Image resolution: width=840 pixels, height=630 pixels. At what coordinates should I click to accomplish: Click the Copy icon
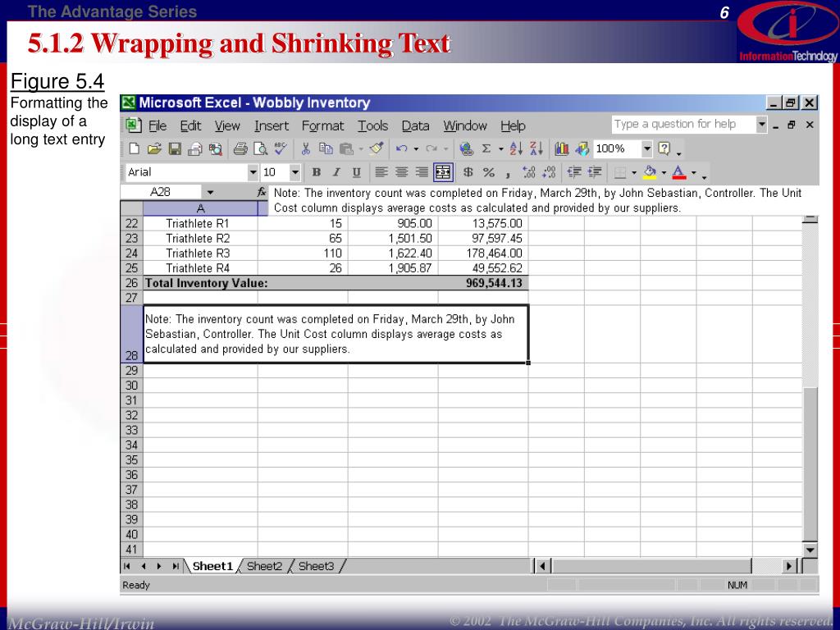click(326, 149)
